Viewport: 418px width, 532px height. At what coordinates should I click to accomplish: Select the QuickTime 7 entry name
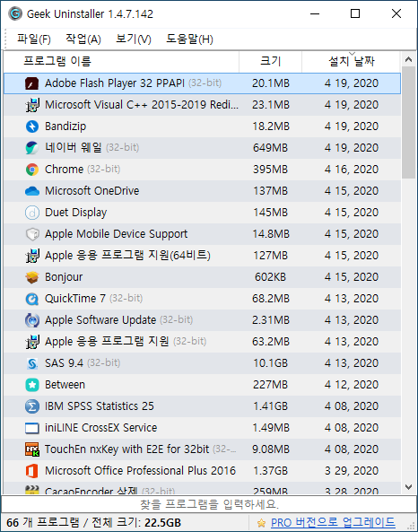point(75,299)
